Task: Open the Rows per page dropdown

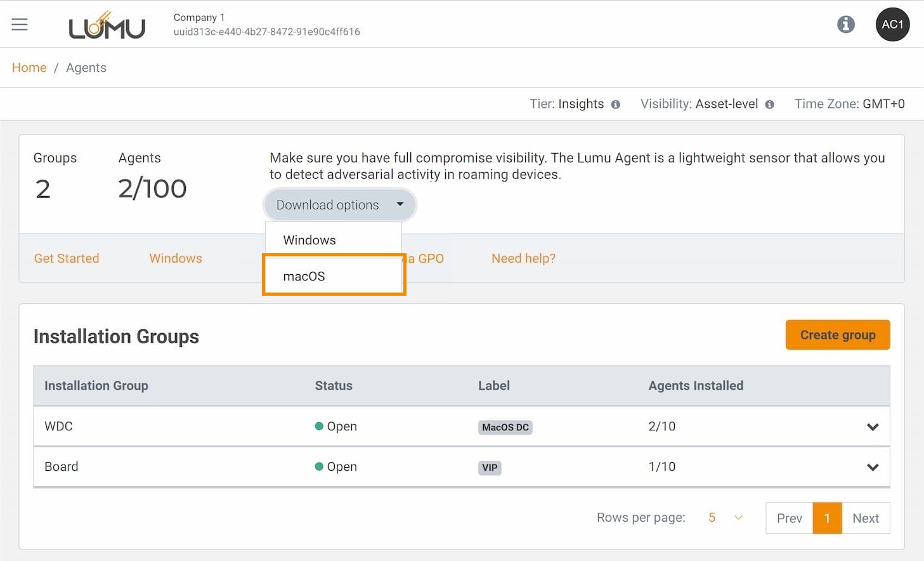Action: 725,518
